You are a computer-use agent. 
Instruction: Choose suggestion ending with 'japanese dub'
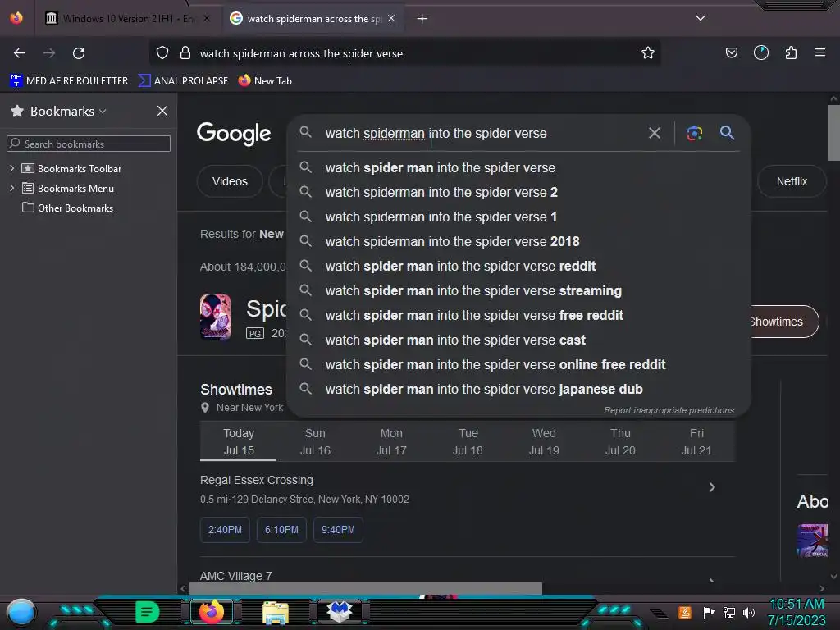518,390
